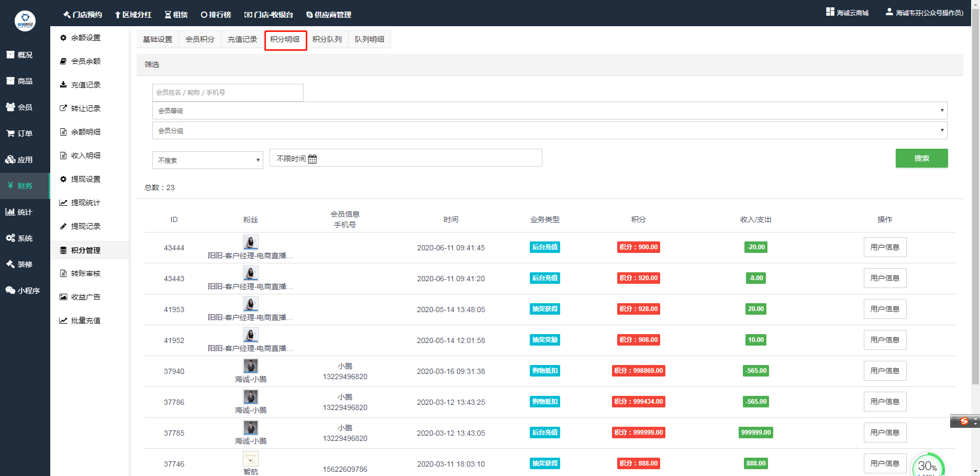This screenshot has width=980, height=476.
Task: Open 装修 hammer icon in sidebar
Action: click(10, 264)
